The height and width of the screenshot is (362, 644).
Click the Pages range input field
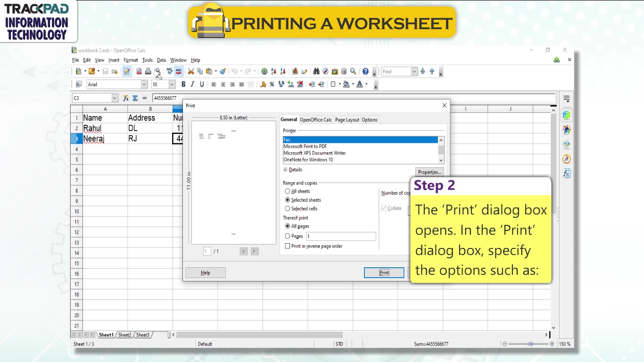341,236
